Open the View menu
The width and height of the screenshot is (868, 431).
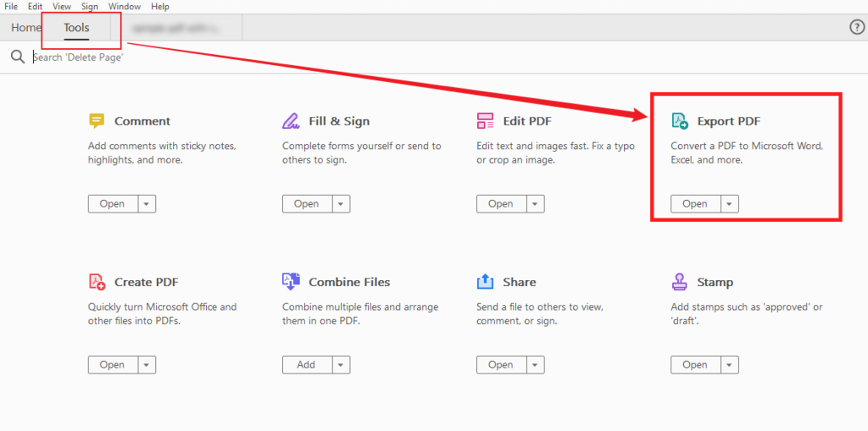(61, 7)
